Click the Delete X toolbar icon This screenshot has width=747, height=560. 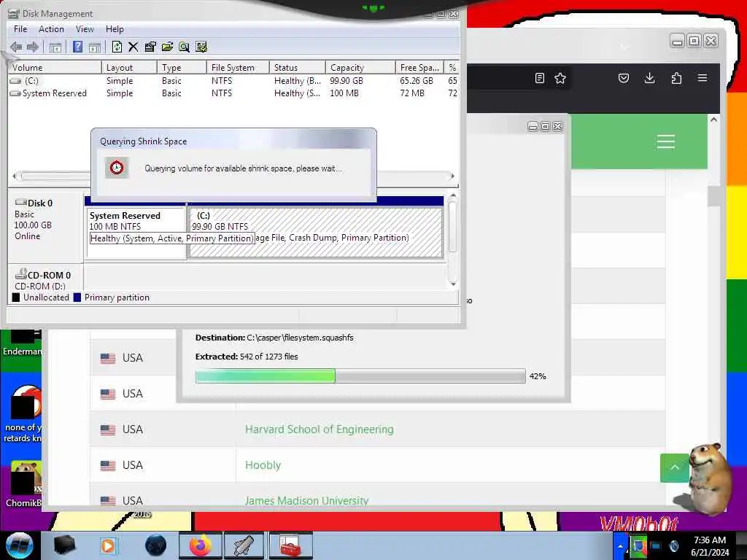(133, 47)
